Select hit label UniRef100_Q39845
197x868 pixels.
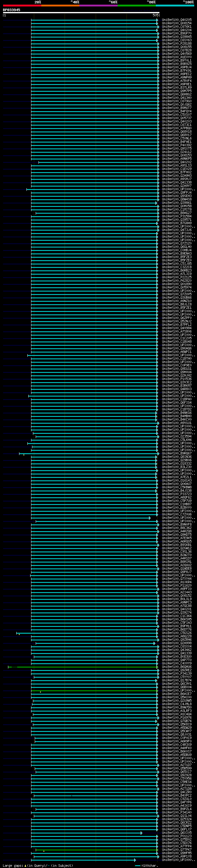pyautogui.click(x=177, y=37)
